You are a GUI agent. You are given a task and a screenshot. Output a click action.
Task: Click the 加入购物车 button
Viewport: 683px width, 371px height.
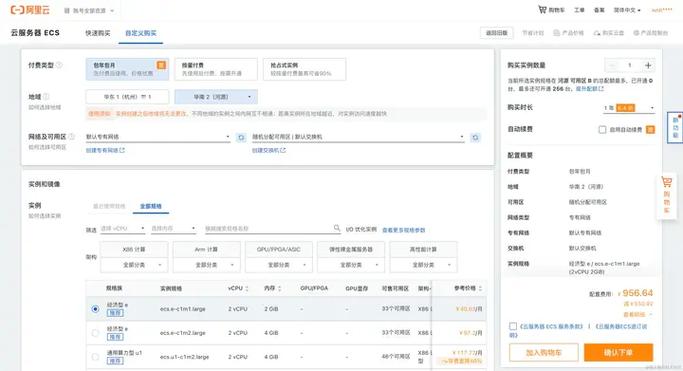[544, 352]
